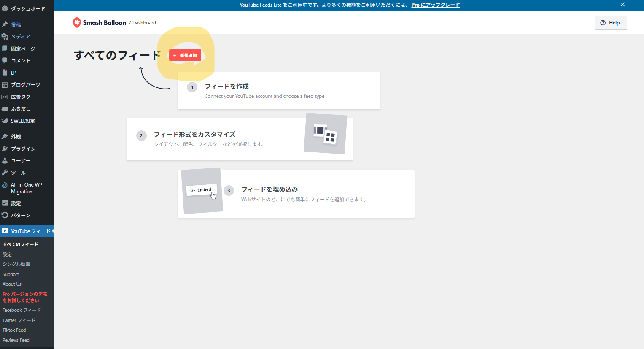Open the Support submenu link
644x349 pixels.
(11, 274)
